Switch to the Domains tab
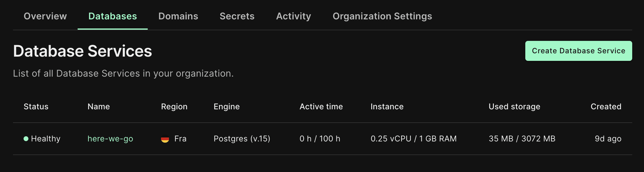The height and width of the screenshot is (172, 644). click(x=178, y=16)
